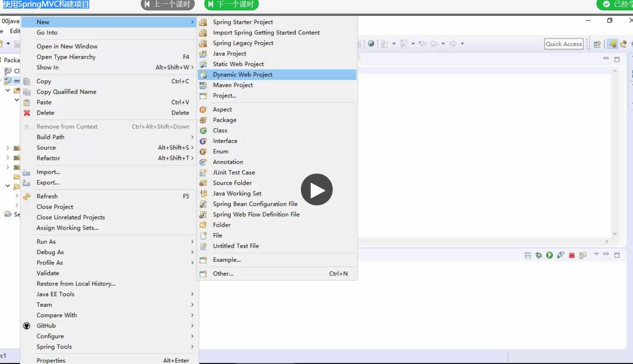Click the Enum icon in submenu
Image resolution: width=633 pixels, height=364 pixels.
coord(203,151)
